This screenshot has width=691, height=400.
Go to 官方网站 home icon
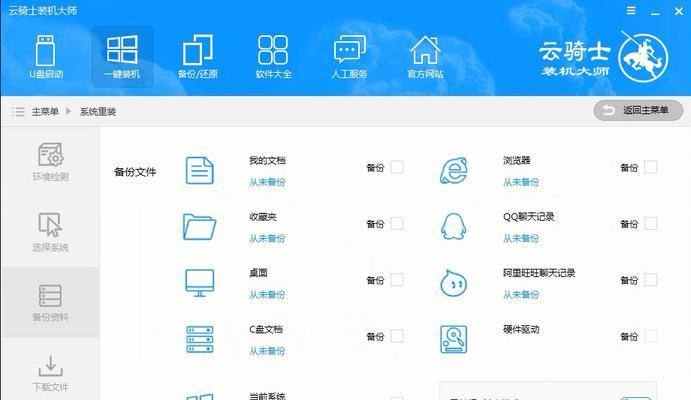425,50
